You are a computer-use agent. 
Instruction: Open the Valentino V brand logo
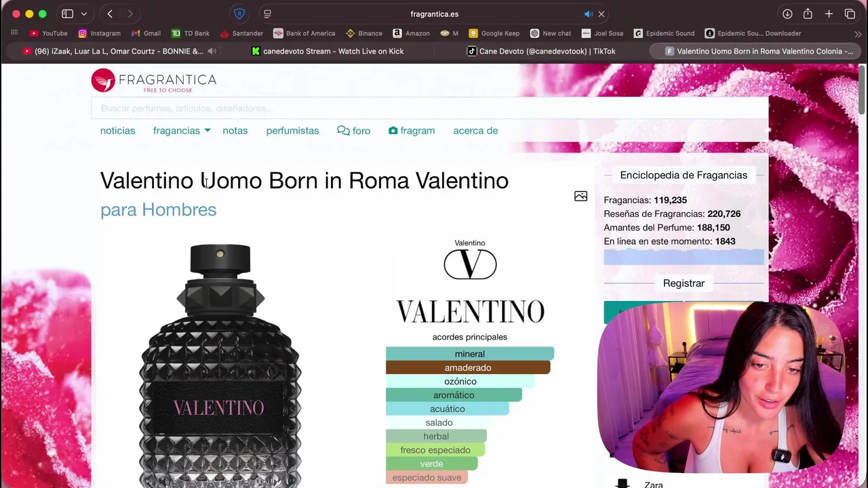click(470, 264)
